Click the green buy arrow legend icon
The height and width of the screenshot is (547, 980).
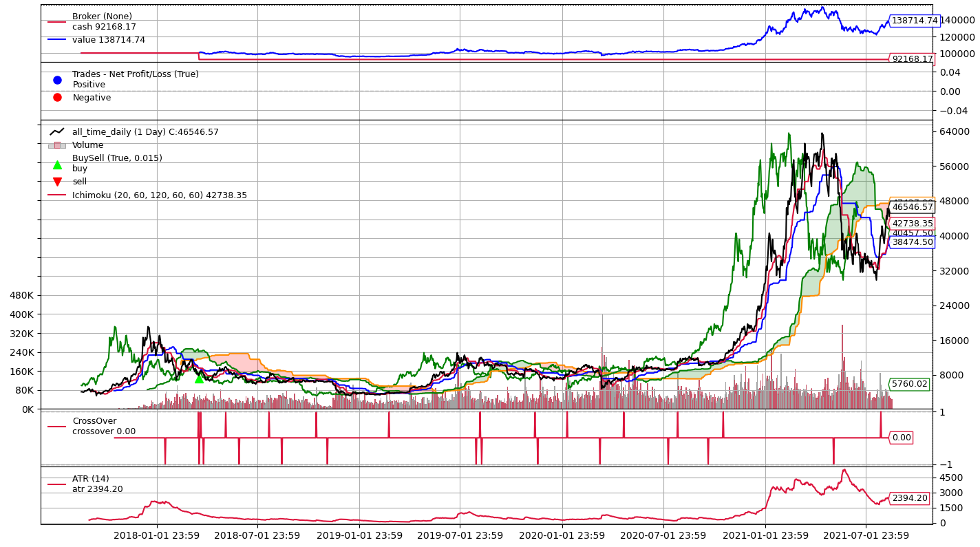(x=57, y=164)
